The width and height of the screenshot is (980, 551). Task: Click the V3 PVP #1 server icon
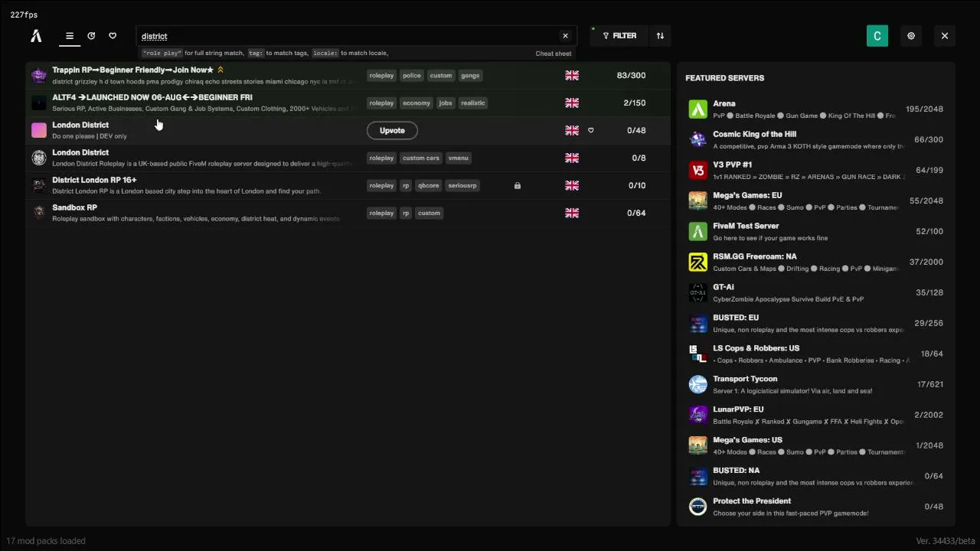click(697, 170)
